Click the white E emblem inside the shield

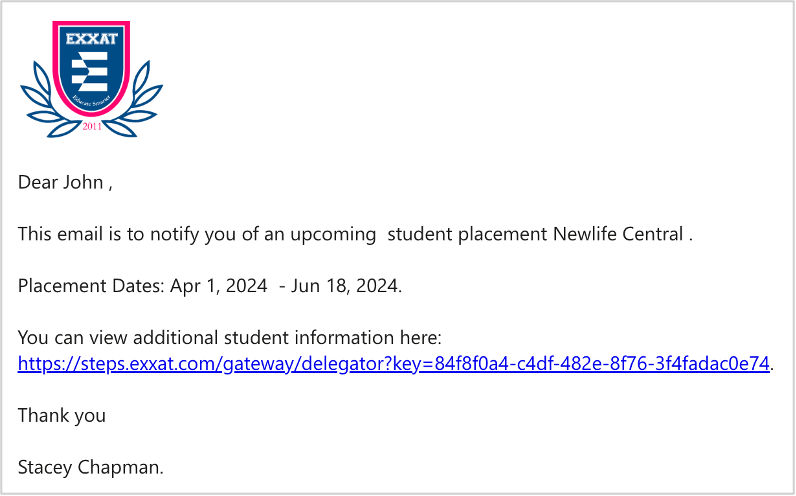point(93,73)
